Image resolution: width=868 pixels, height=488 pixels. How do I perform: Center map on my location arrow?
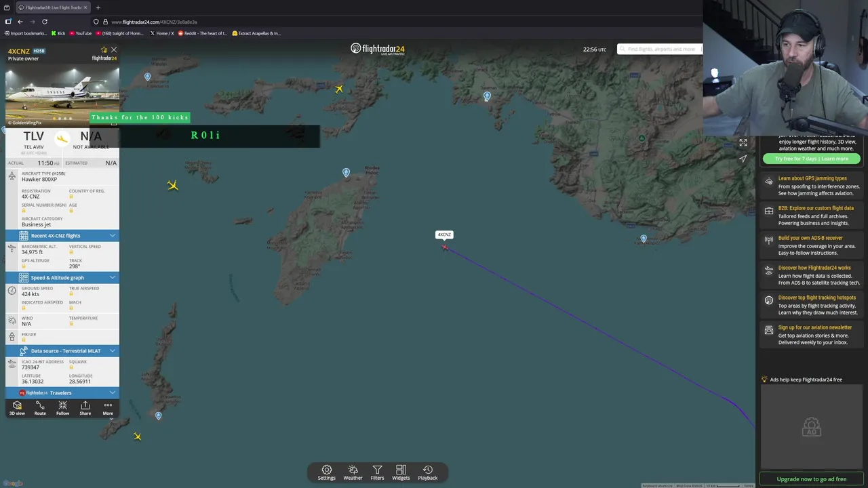(743, 159)
